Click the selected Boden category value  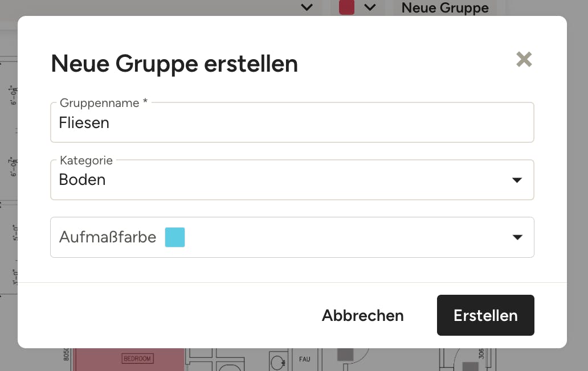[x=82, y=180]
